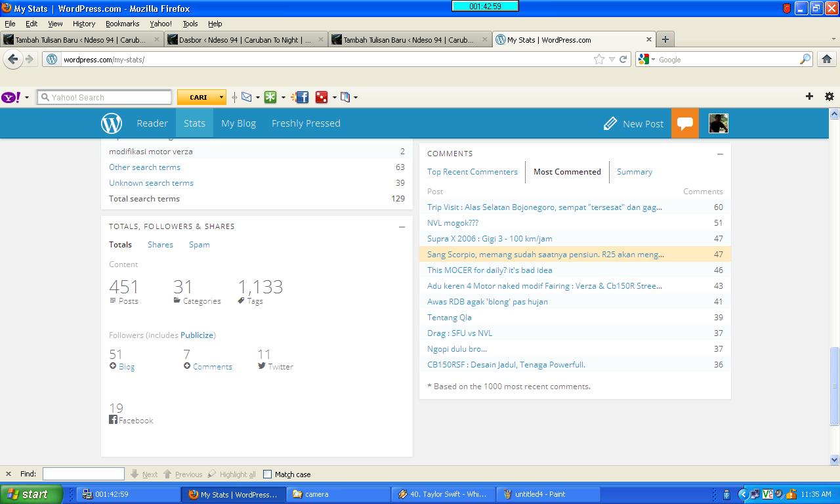Select the Shares tab
This screenshot has height=504, width=840.
click(x=160, y=245)
